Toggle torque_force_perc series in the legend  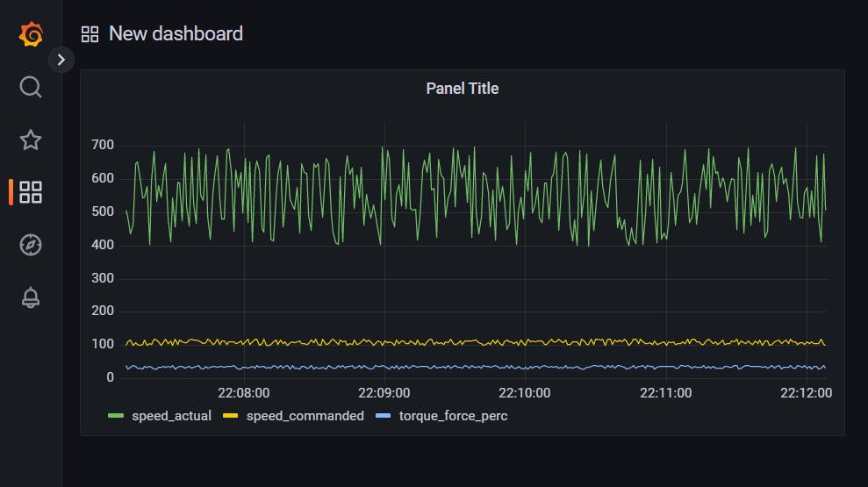point(453,416)
